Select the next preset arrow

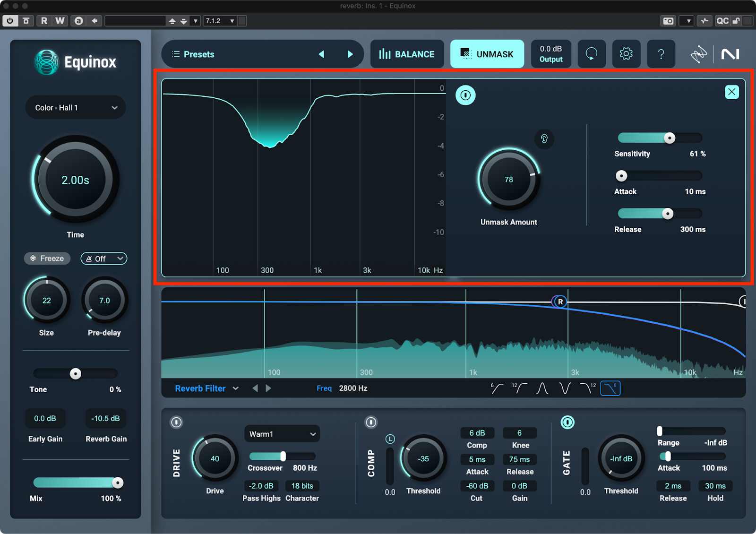click(x=350, y=54)
